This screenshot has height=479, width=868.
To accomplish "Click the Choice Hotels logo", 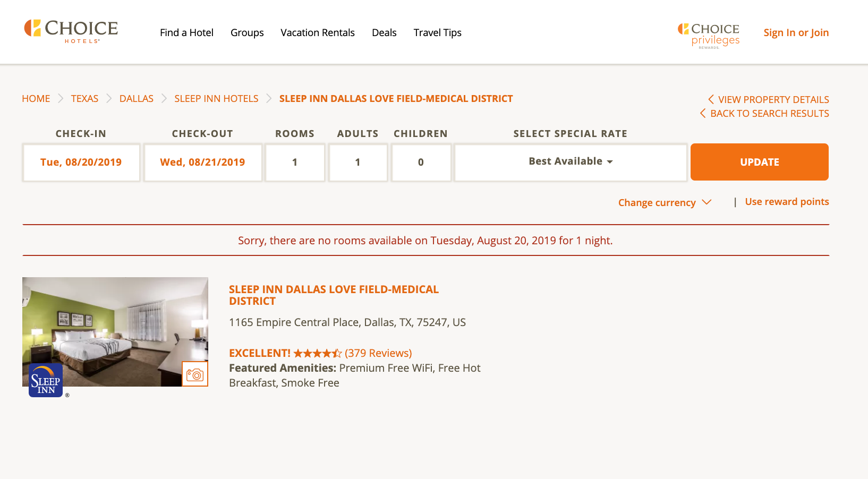I will 71,31.
